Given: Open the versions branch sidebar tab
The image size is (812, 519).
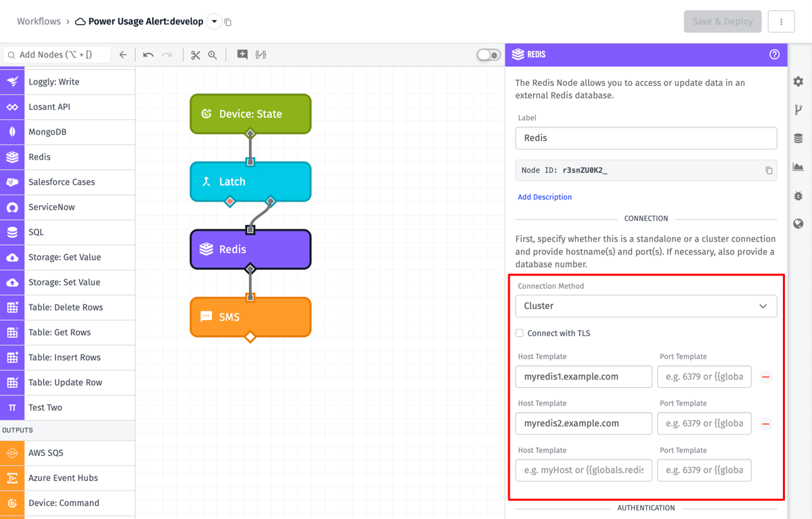Looking at the screenshot, I should click(x=798, y=110).
